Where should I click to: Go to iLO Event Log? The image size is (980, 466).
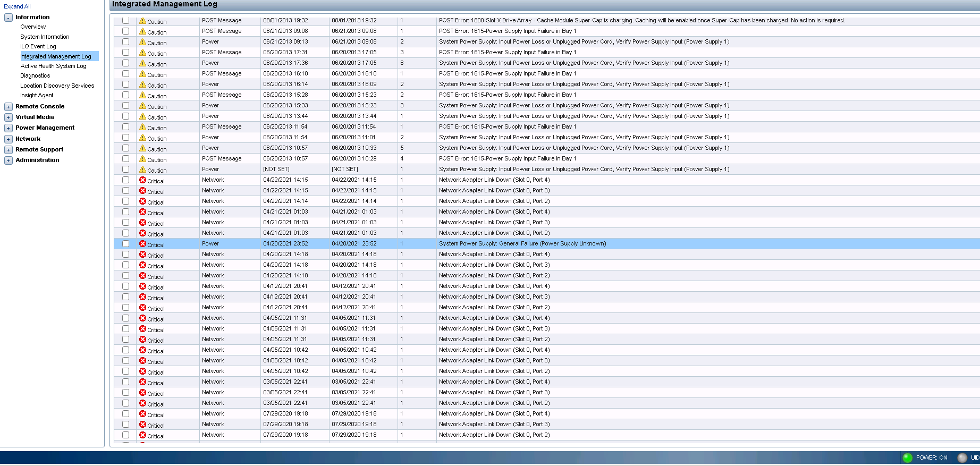point(38,46)
